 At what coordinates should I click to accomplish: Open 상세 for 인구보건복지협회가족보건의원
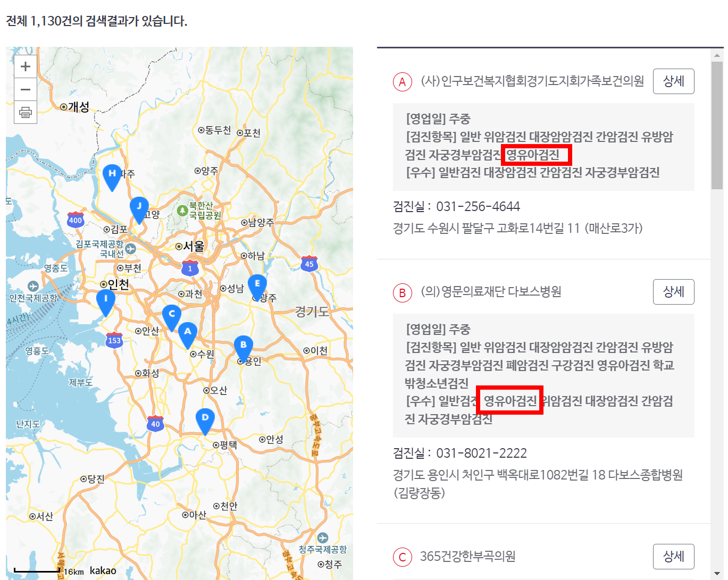(x=673, y=81)
